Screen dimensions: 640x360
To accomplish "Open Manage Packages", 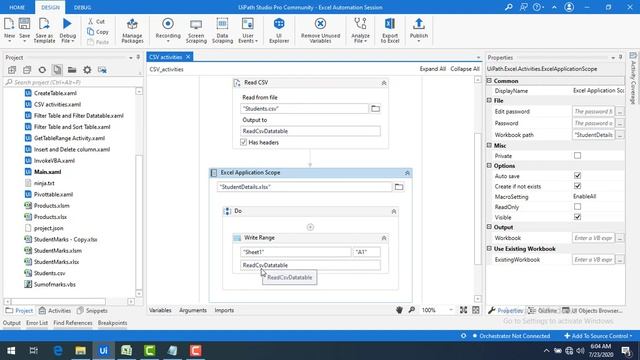I will [x=132, y=30].
